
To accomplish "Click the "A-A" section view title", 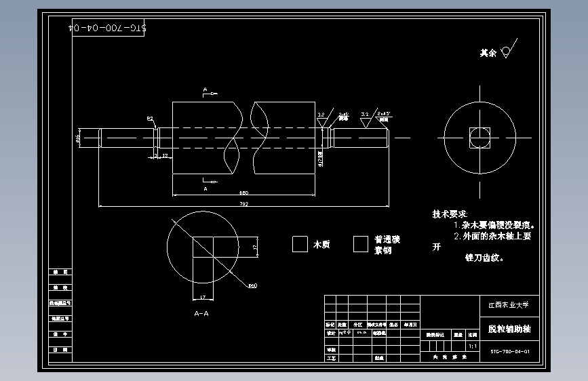I will [201, 313].
